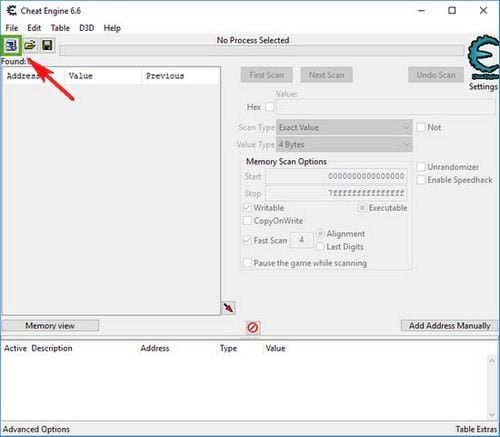
Task: Click the floppy disk save icon
Action: click(47, 45)
